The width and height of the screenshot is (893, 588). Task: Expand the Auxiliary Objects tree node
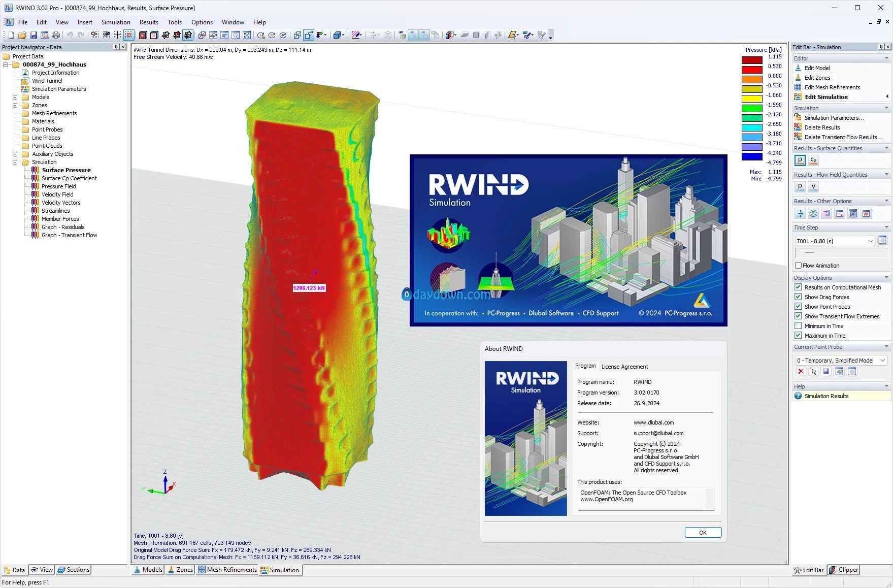click(15, 154)
